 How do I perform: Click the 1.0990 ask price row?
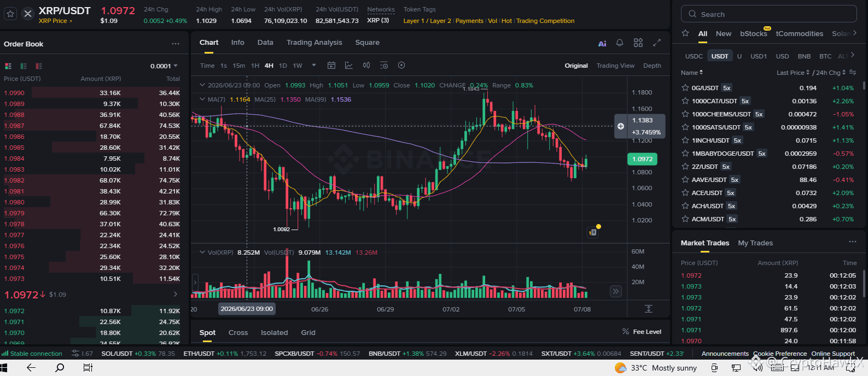[92, 93]
